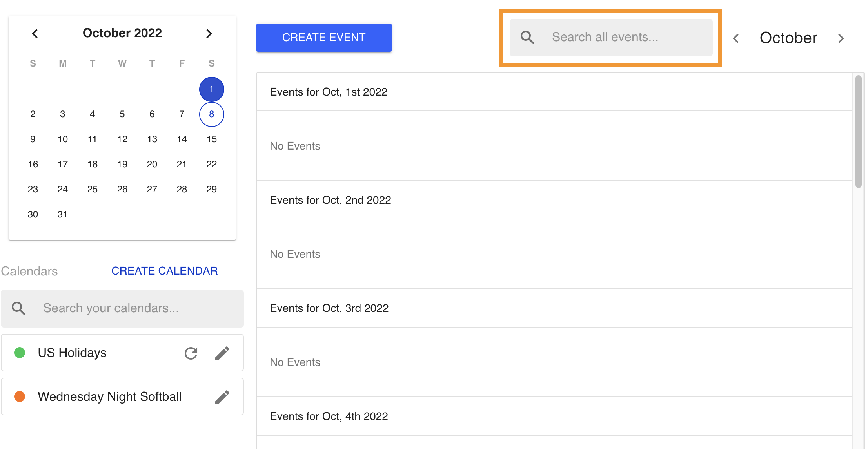Select October 2 in mini calendar

[33, 114]
